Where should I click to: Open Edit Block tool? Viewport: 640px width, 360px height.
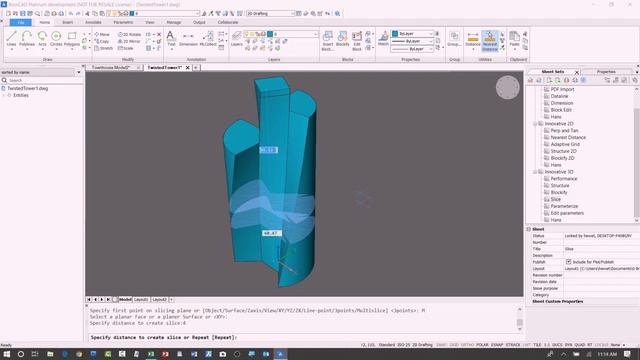click(x=357, y=40)
